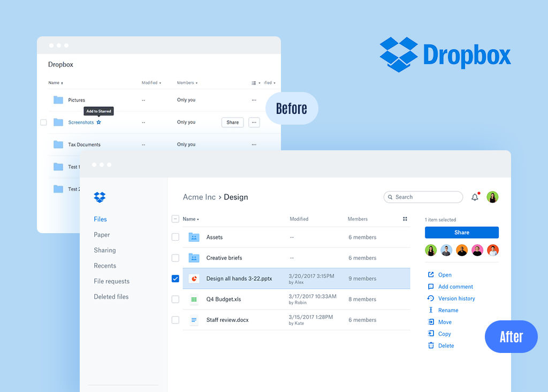The image size is (548, 392).
Task: Click the Delete trash icon
Action: [431, 345]
